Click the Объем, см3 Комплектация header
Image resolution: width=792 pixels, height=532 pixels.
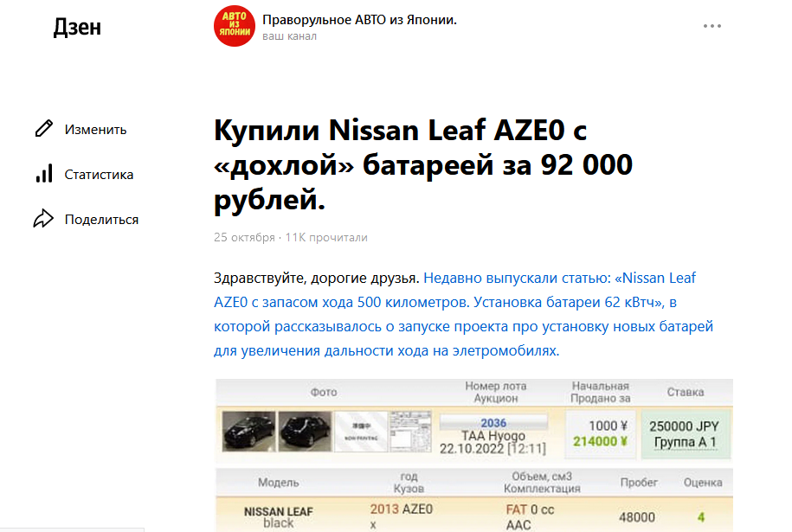coord(542,483)
